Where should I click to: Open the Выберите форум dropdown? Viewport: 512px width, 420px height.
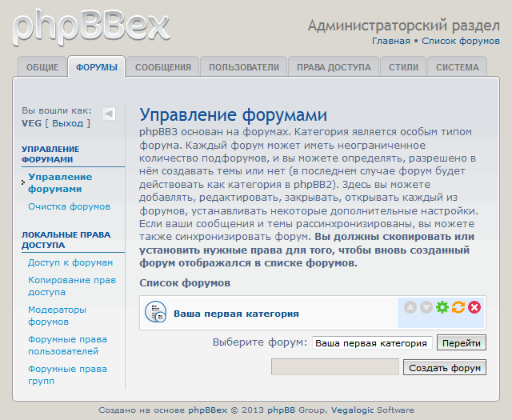click(x=372, y=342)
